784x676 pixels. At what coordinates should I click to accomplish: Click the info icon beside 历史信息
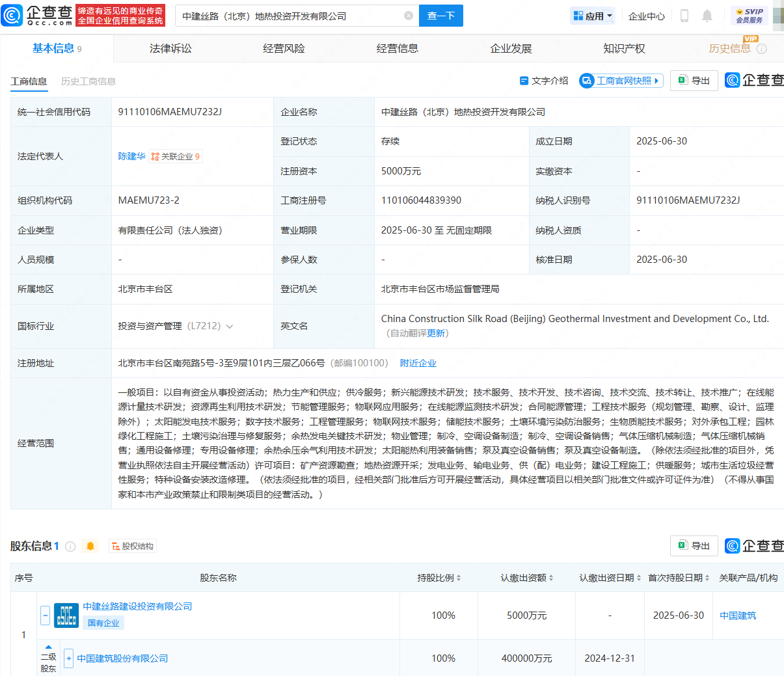click(762, 49)
